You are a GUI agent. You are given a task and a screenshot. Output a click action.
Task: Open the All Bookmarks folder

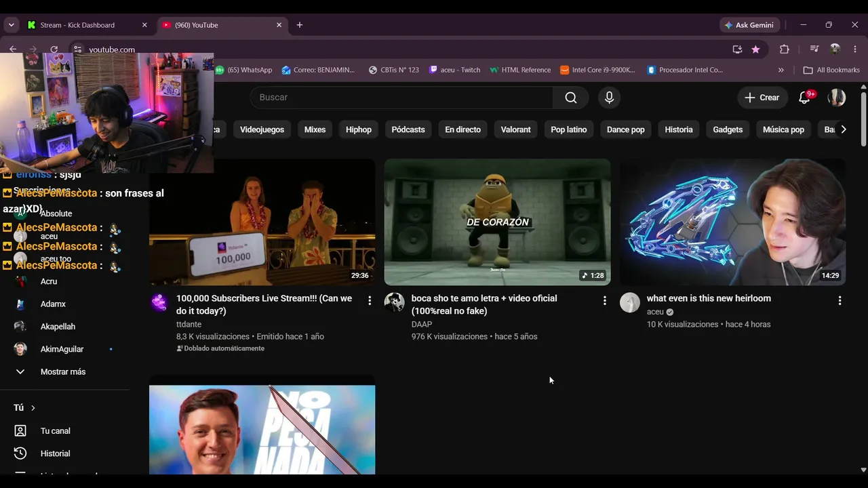tap(831, 70)
